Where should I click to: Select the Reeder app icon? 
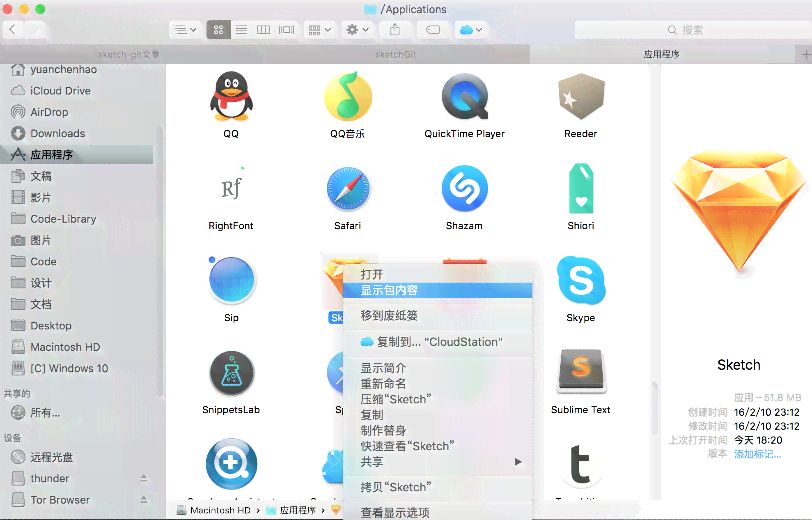[x=581, y=97]
